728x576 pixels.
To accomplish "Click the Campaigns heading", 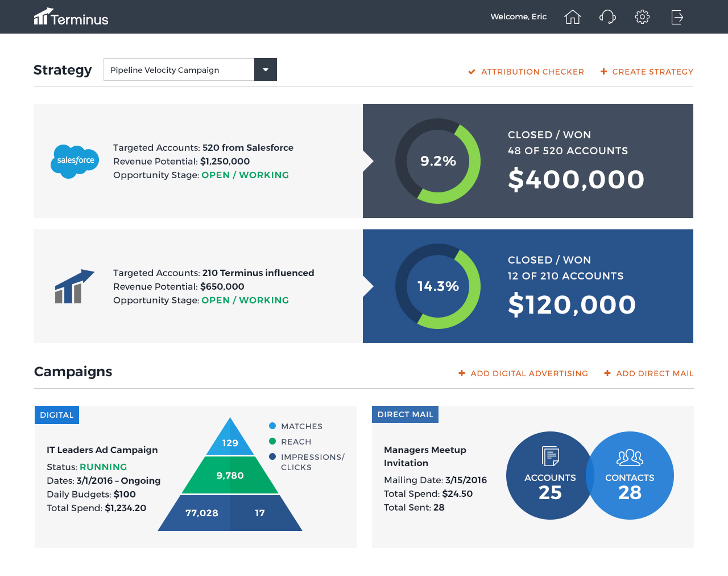I will pyautogui.click(x=73, y=372).
